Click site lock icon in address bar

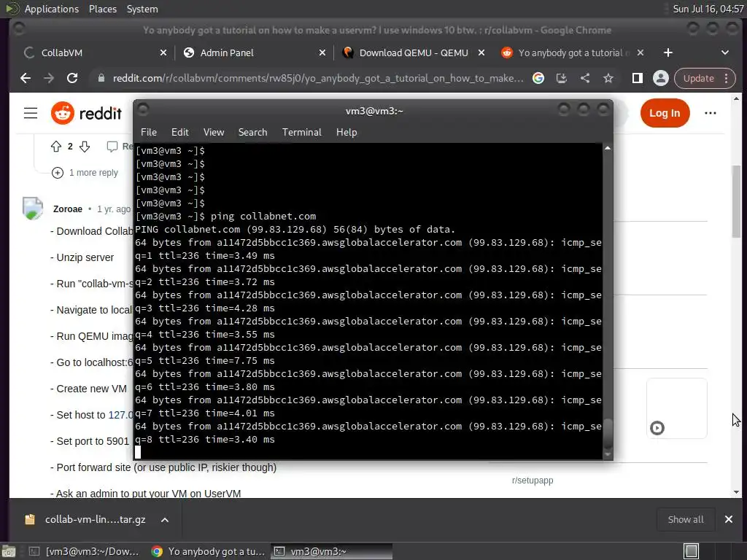coord(101,78)
